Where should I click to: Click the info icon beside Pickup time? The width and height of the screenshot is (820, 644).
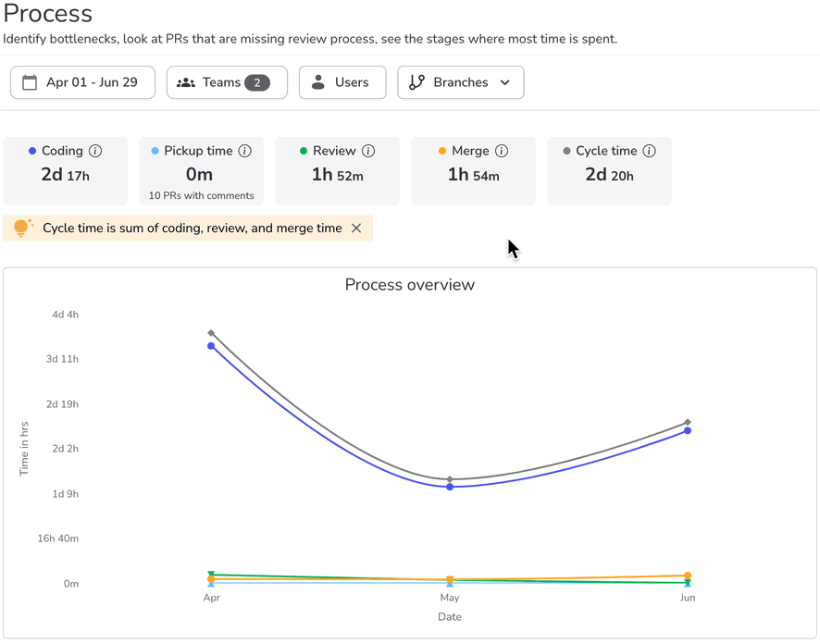(245, 151)
